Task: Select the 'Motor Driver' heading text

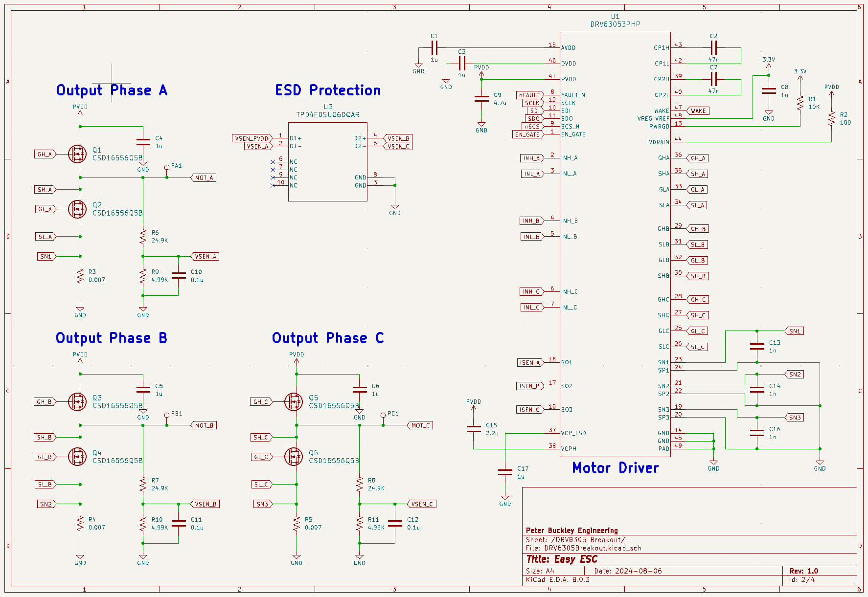Action: [x=616, y=468]
